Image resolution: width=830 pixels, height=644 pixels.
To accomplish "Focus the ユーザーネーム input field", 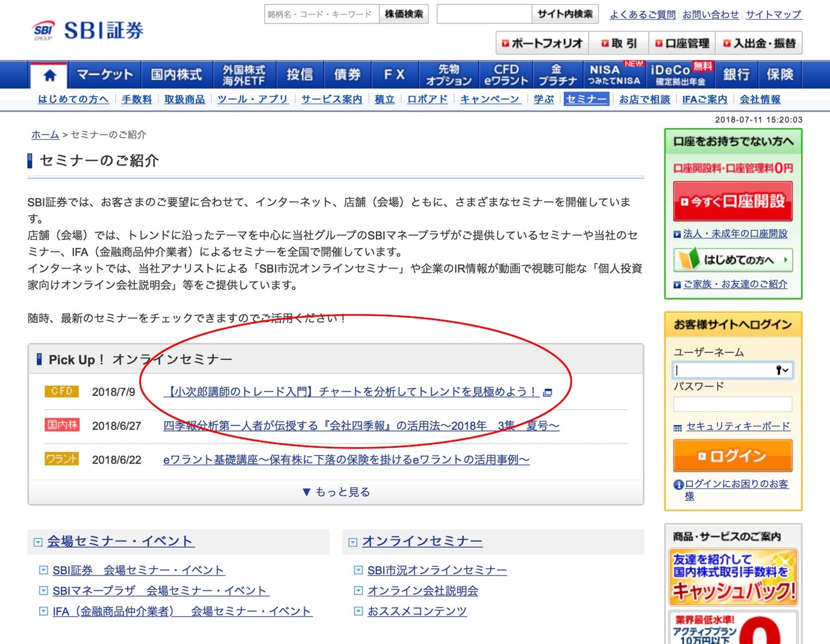I will [733, 370].
